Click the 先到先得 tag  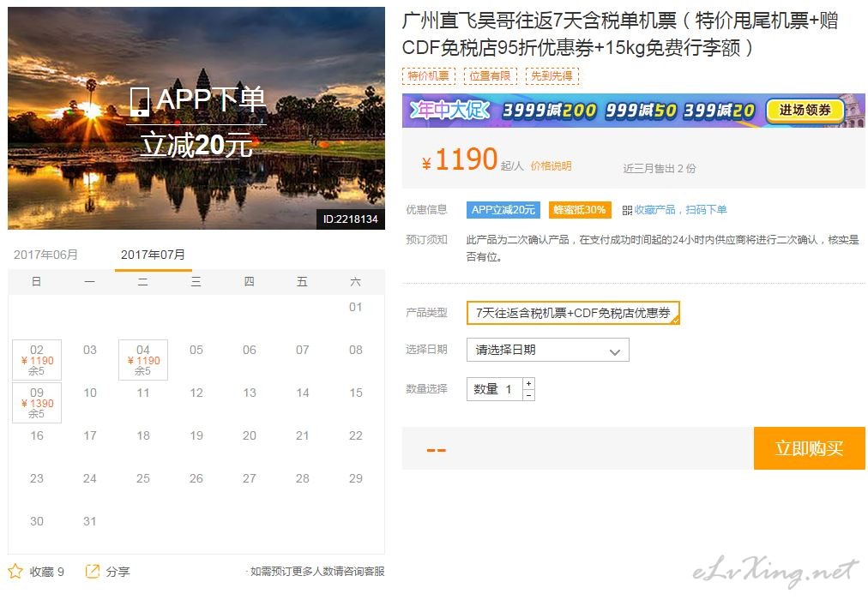coord(552,75)
